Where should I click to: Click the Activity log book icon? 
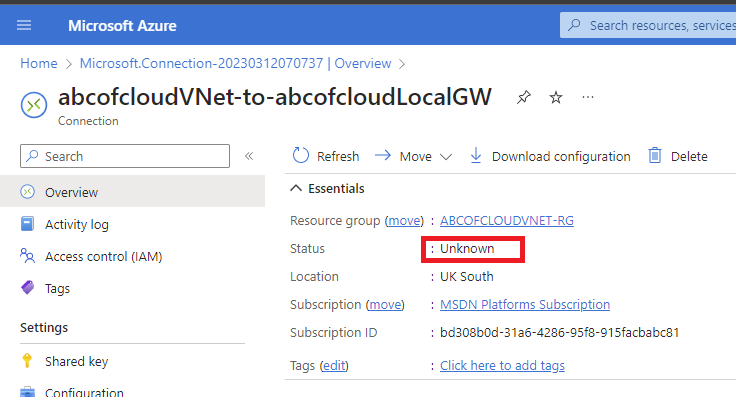pos(28,224)
